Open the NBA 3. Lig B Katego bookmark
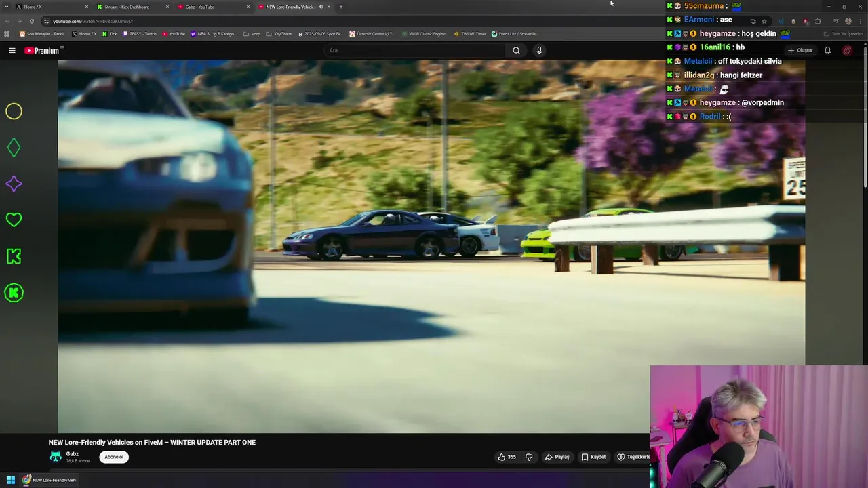This screenshot has width=868, height=488. [214, 33]
